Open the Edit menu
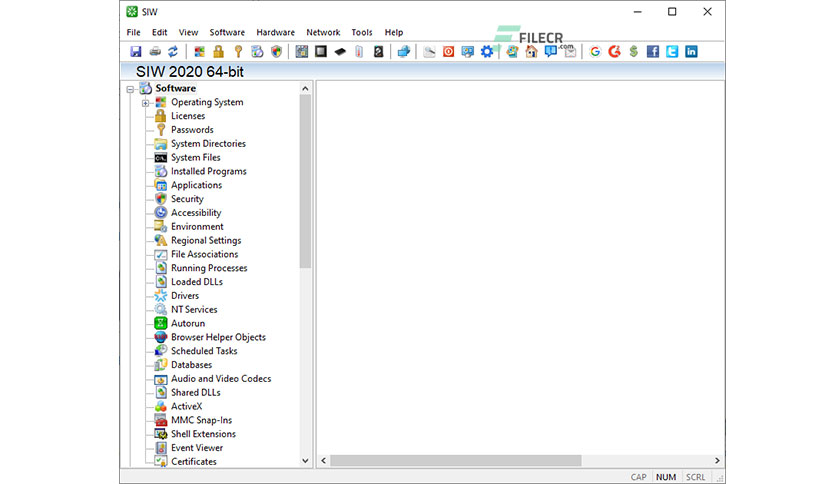Viewport: 836px width, 484px height. pyautogui.click(x=159, y=32)
